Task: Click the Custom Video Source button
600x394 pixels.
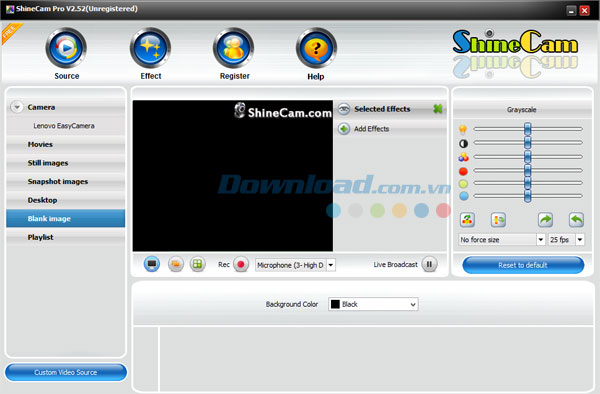Action: pos(66,372)
